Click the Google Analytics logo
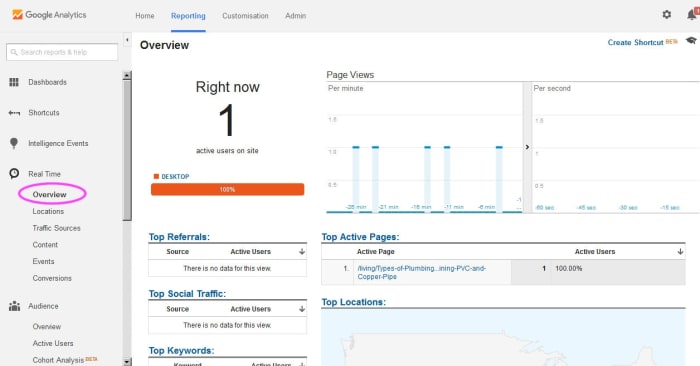This screenshot has width=700, height=366. [49, 15]
